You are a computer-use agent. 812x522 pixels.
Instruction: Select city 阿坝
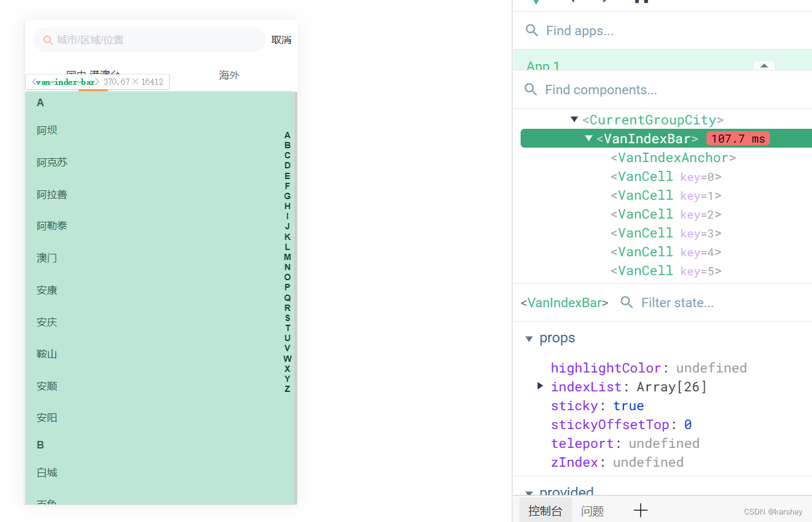pos(47,131)
